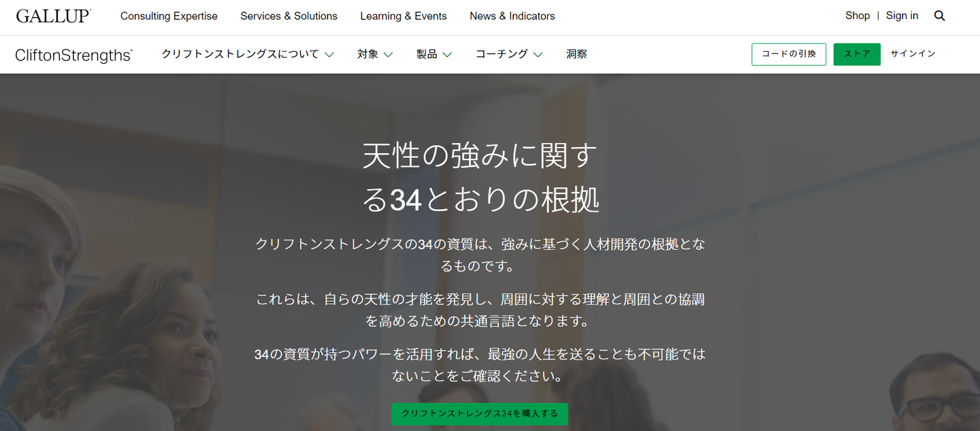This screenshot has height=431, width=980.
Task: Click the hero heading 天性の強みに関する34とおりの根拠
Action: (480, 178)
